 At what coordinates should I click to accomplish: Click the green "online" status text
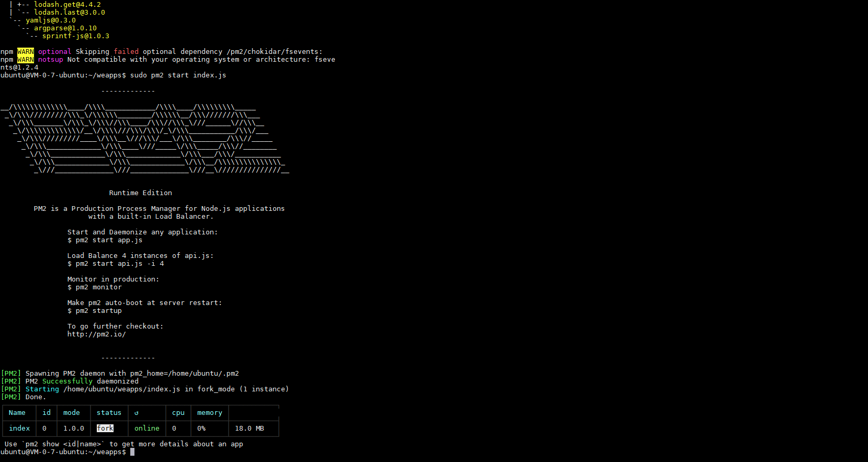pos(146,429)
